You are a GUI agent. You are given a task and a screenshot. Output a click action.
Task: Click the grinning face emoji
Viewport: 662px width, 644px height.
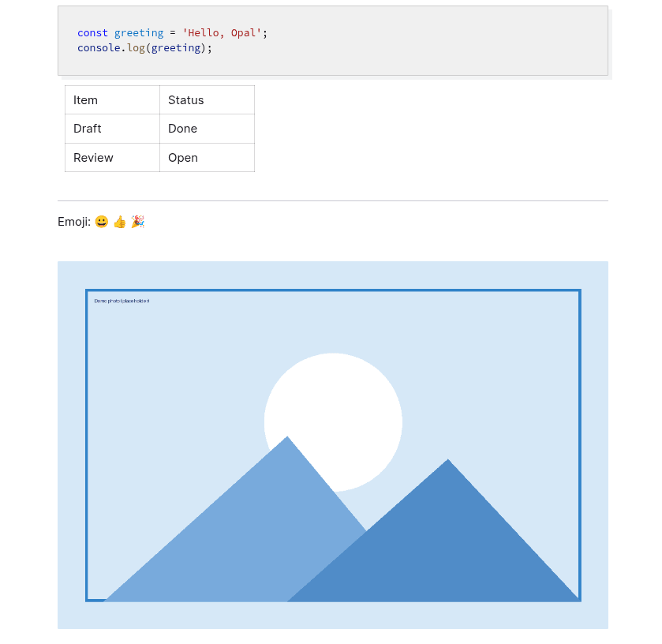[102, 222]
